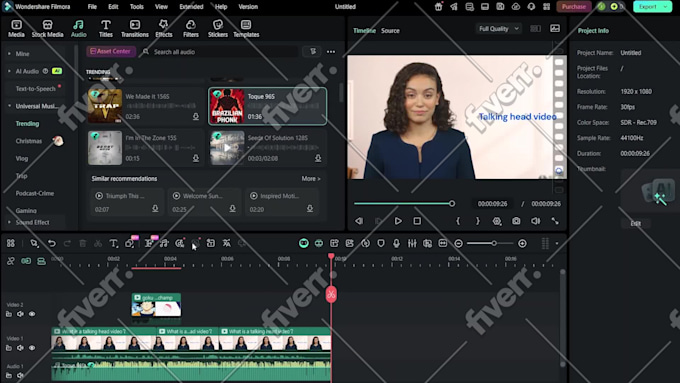Click the mark in curly brace icon
The height and width of the screenshot is (383, 680).
click(x=458, y=221)
